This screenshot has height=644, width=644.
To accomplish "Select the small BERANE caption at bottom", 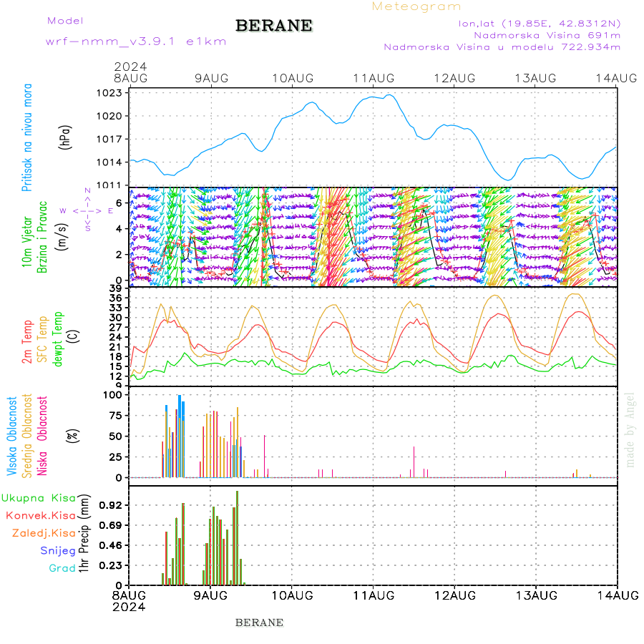I will pos(259,623).
